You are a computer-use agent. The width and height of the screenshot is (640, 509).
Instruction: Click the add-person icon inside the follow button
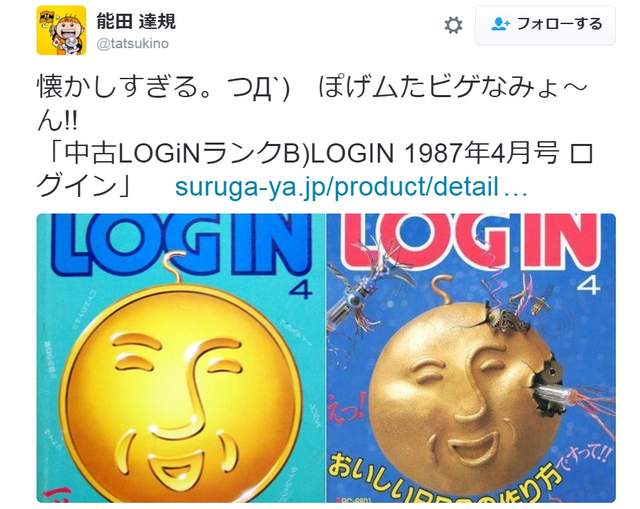coord(500,24)
